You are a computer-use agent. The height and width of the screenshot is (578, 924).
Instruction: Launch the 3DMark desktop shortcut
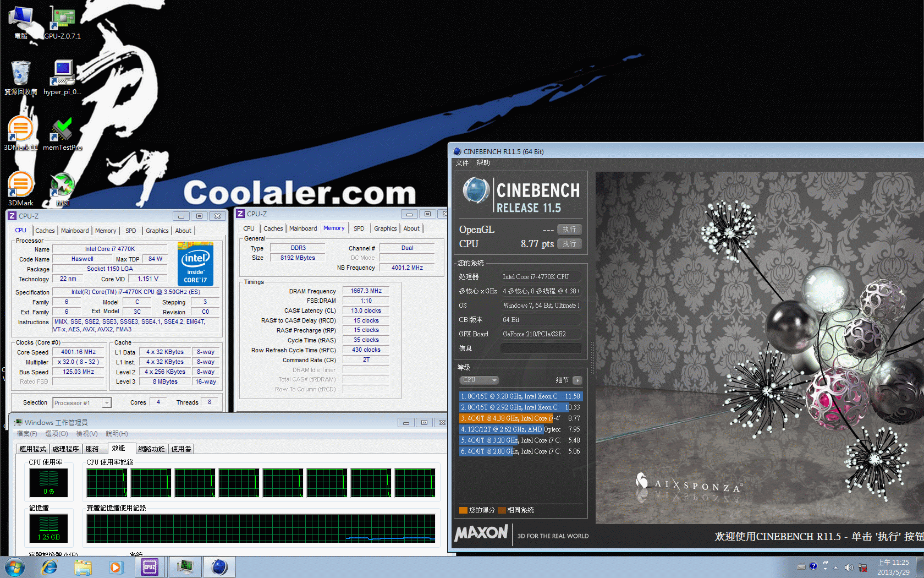click(x=21, y=189)
